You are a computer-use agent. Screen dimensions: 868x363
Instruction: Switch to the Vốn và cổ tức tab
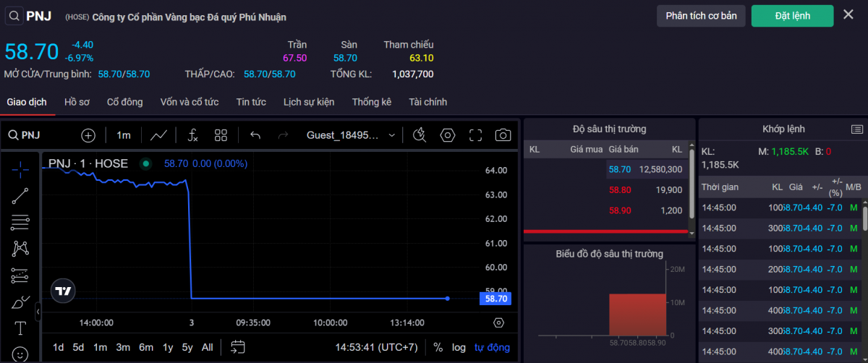(x=190, y=102)
